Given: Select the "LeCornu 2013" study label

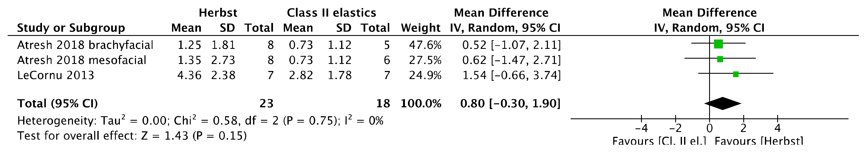Looking at the screenshot, I should pos(56,75).
